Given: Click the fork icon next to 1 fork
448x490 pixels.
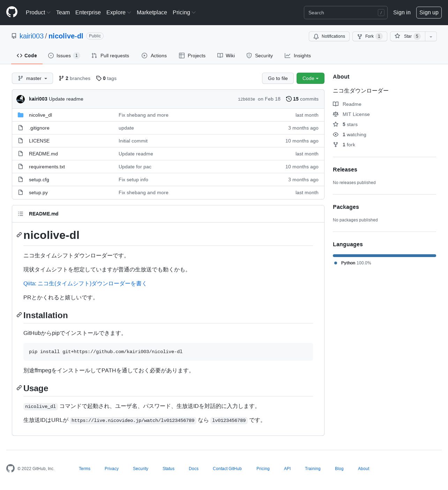Looking at the screenshot, I should (x=336, y=145).
